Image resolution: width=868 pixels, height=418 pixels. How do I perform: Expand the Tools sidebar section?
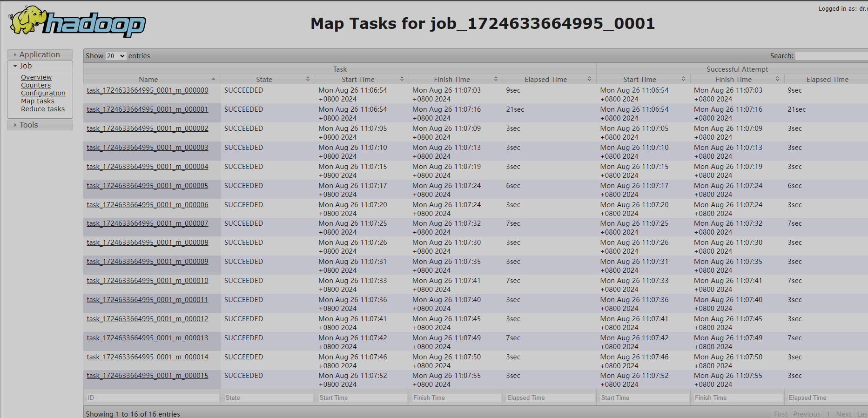click(x=40, y=125)
